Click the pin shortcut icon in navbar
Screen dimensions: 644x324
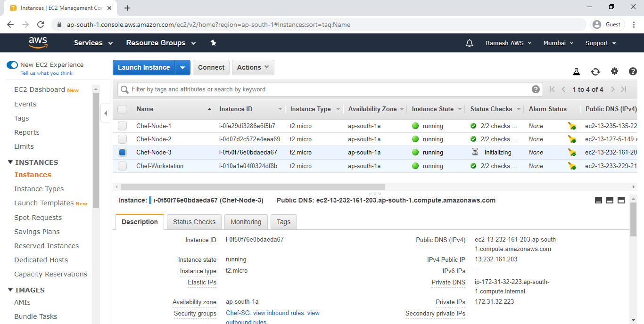click(213, 43)
